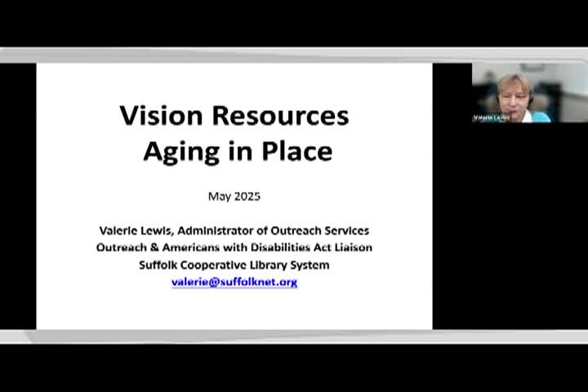
Task: Select the Valerie Lewis name label on the webcam
Action: [492, 118]
